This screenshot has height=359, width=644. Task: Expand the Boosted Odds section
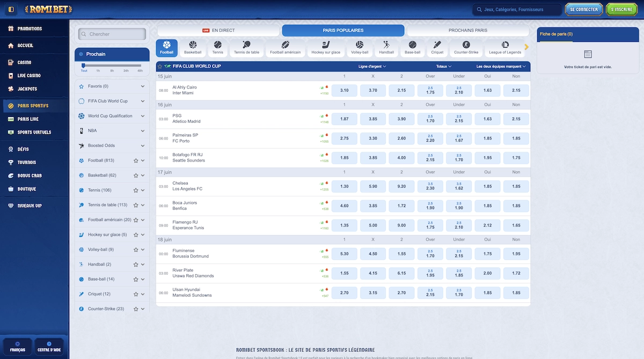coord(111,145)
